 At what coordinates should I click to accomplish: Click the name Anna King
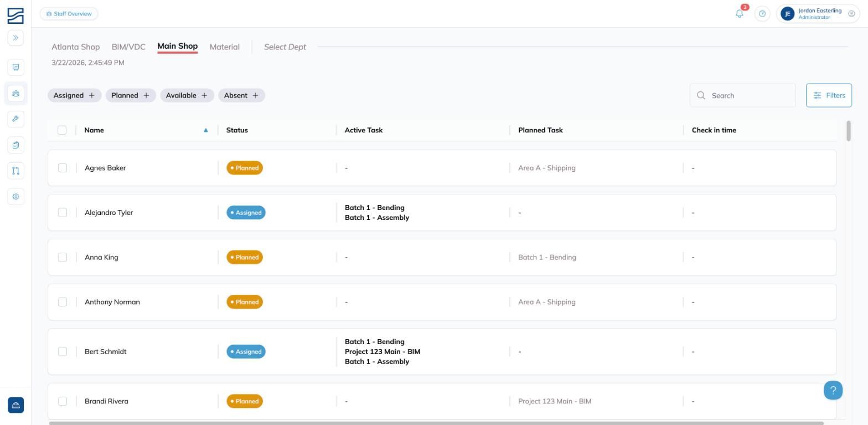pos(101,257)
